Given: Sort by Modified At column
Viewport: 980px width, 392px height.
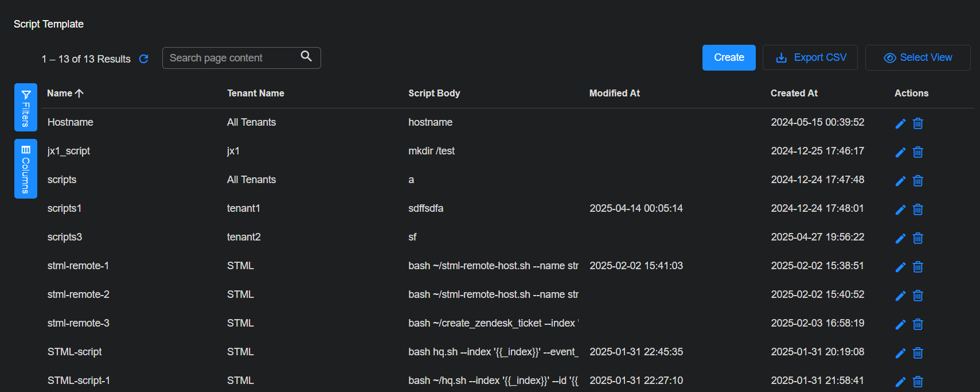Looking at the screenshot, I should point(614,93).
